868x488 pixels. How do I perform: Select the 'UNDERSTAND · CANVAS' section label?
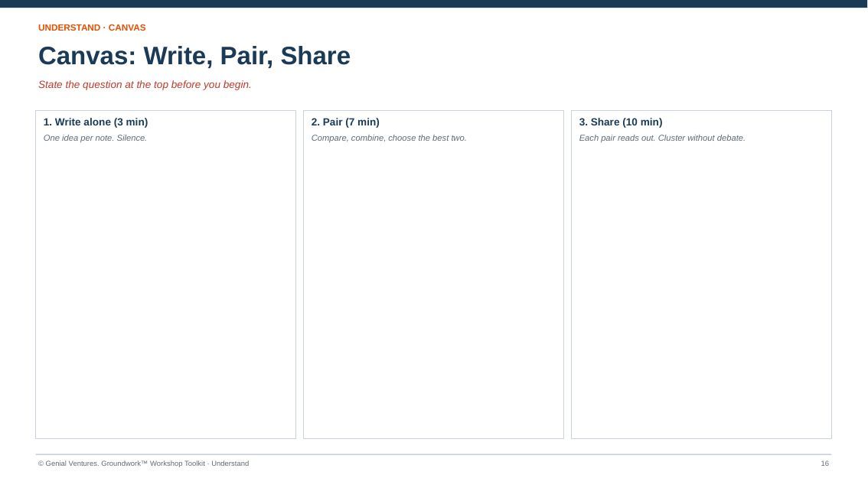point(92,28)
